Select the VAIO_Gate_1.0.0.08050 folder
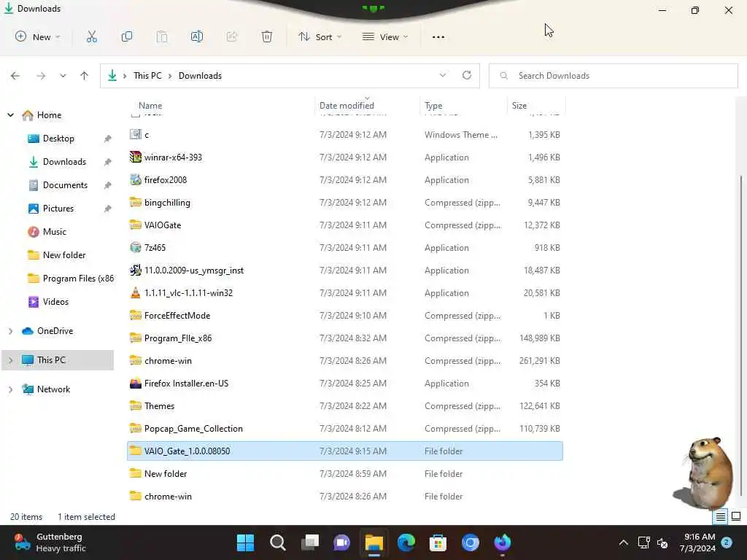Image resolution: width=747 pixels, height=560 pixels. point(345,451)
